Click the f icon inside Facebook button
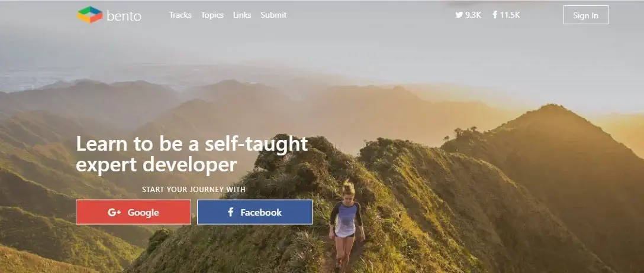The height and width of the screenshot is (273, 644). click(231, 212)
